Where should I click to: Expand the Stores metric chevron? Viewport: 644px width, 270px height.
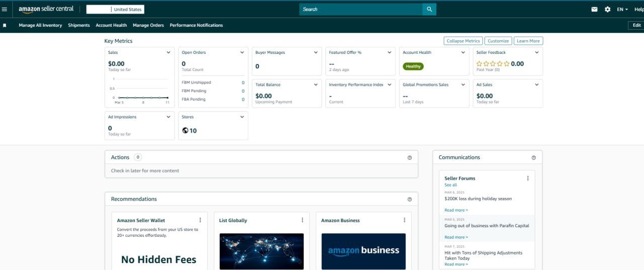tap(242, 117)
